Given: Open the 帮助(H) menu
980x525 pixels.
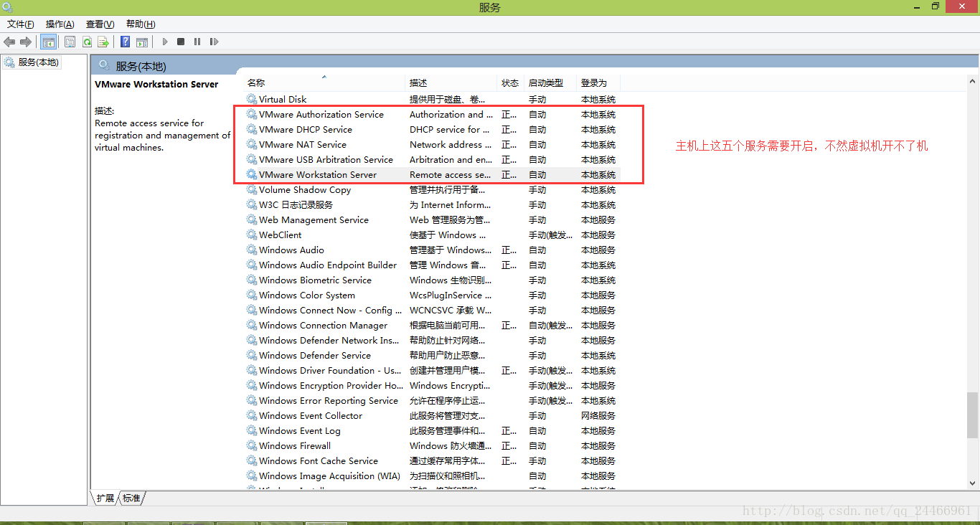Looking at the screenshot, I should [141, 24].
